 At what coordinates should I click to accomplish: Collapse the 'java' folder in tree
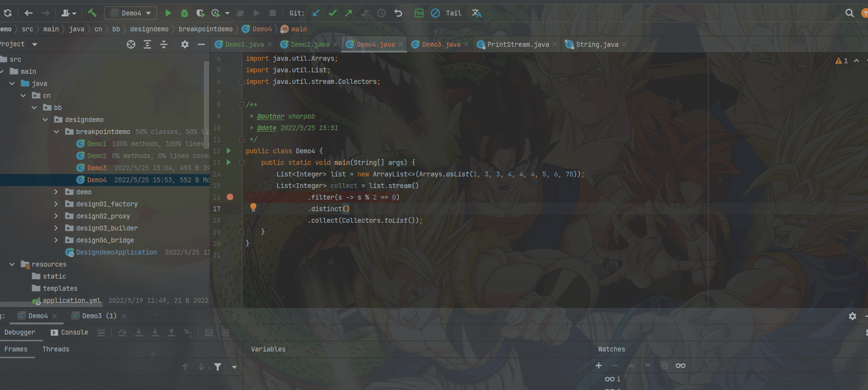pos(12,83)
